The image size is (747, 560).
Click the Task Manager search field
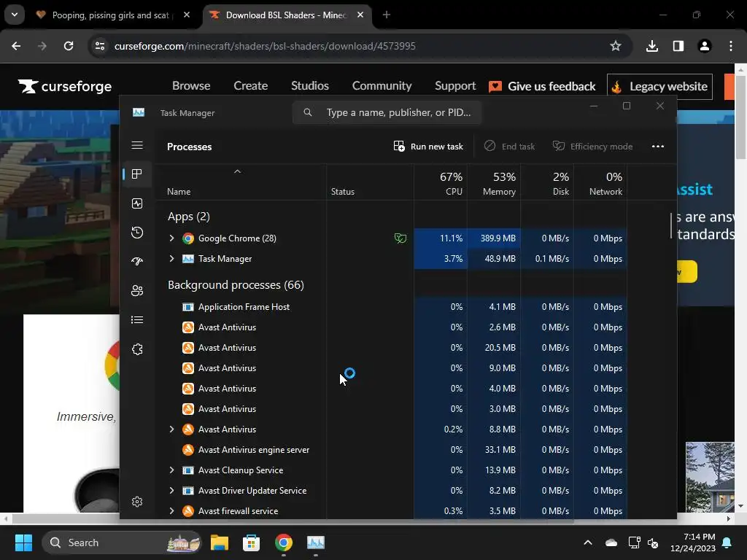[x=387, y=112]
